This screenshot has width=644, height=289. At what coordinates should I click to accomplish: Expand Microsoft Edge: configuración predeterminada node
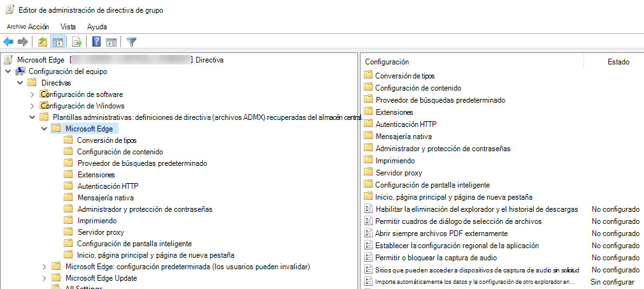45,267
